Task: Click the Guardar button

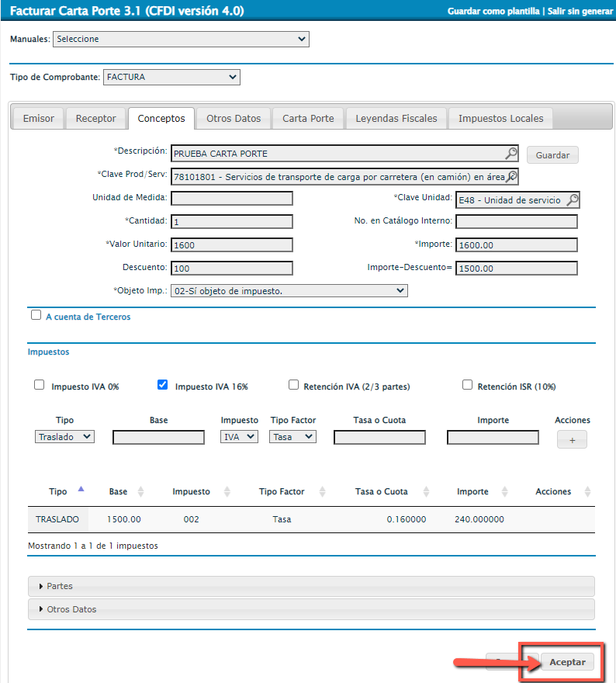Action: (552, 155)
